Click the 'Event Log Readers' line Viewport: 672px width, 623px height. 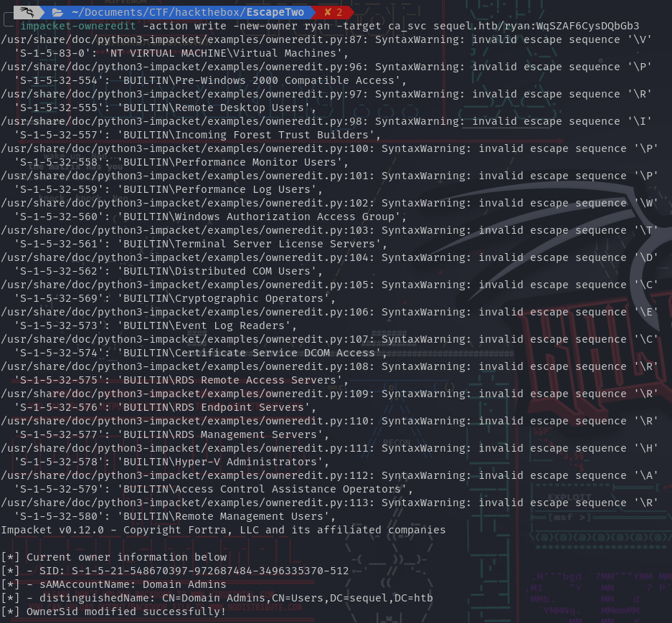(156, 325)
